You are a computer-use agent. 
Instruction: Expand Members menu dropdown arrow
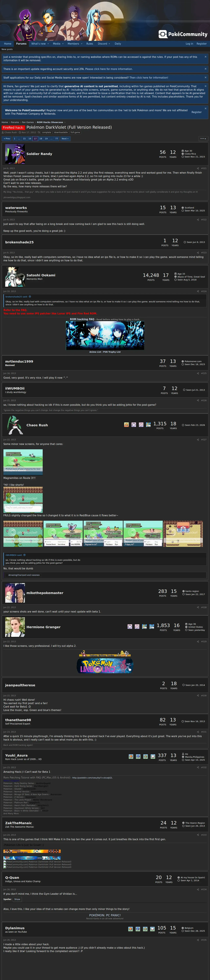[x=82, y=44]
